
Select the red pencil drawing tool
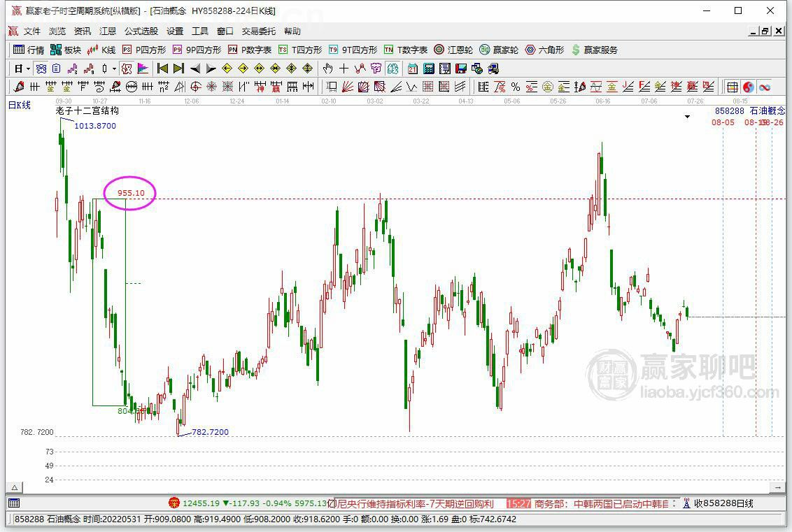(x=19, y=87)
